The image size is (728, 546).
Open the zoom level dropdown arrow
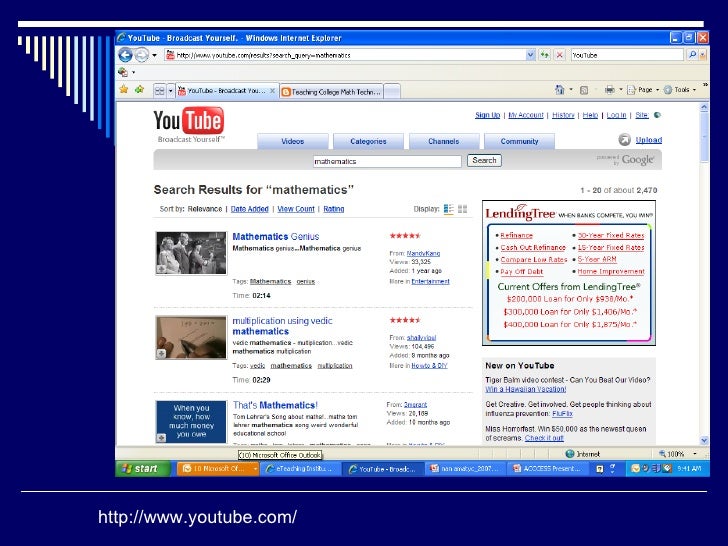(x=695, y=454)
